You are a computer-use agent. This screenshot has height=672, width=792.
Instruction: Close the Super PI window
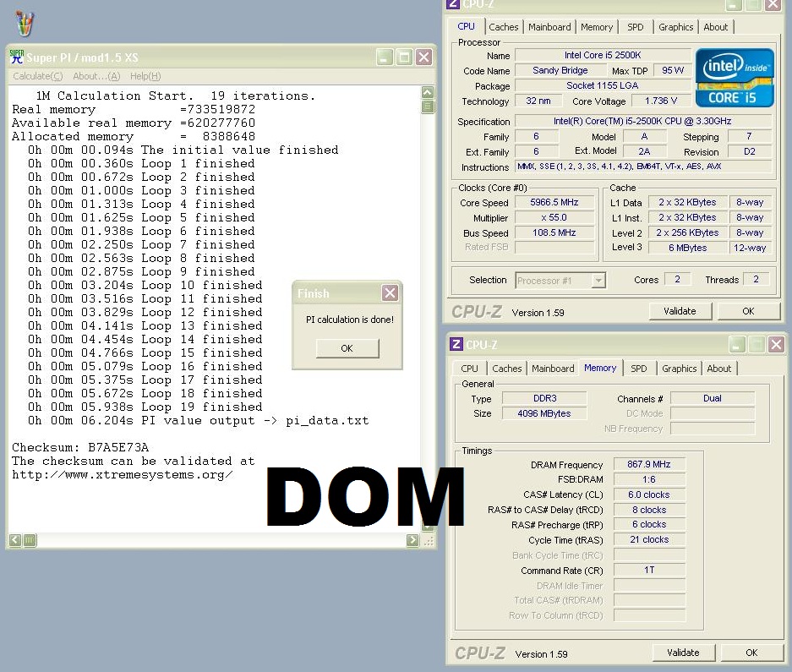(x=423, y=57)
